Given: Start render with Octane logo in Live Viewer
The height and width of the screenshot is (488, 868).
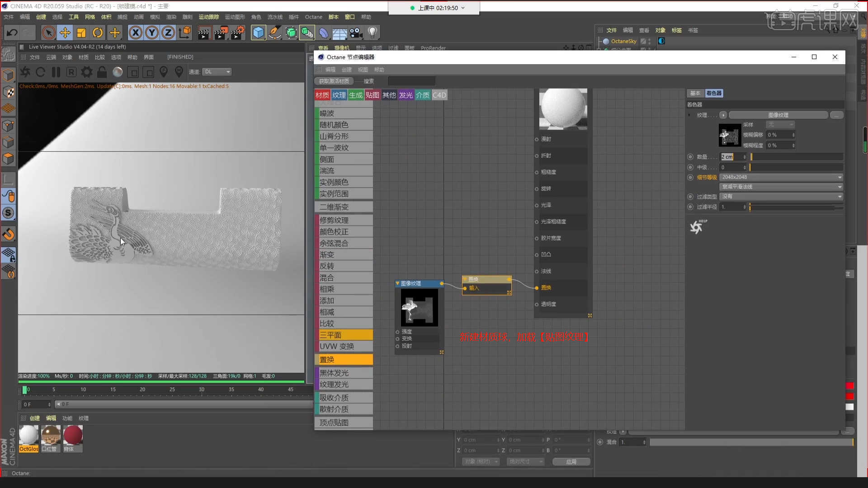Looking at the screenshot, I should pyautogui.click(x=25, y=72).
